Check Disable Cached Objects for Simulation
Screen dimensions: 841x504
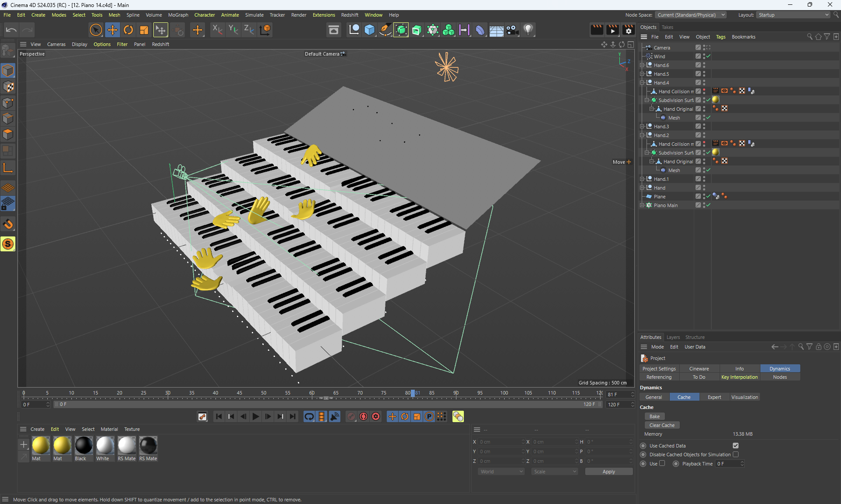coord(735,455)
